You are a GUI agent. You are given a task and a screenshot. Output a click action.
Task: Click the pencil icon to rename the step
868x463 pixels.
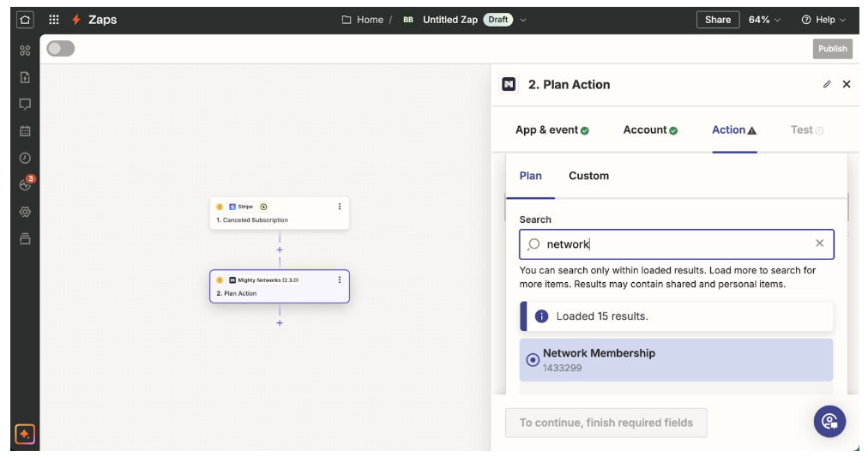(x=827, y=85)
